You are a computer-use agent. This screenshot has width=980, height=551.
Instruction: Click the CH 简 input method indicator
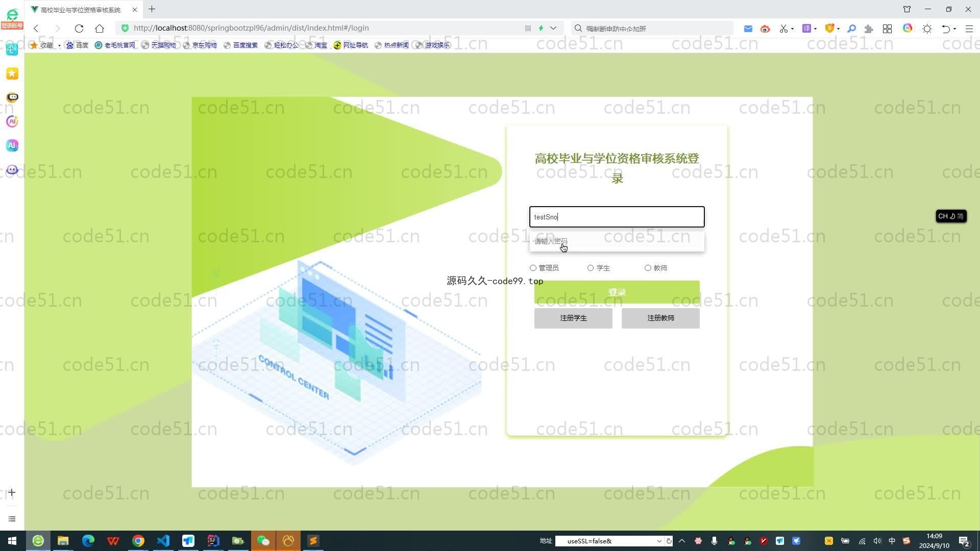951,216
